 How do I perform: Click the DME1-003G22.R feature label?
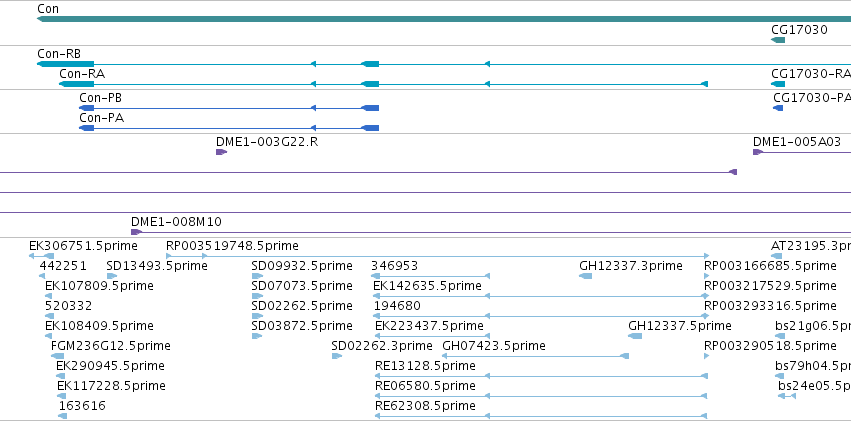pos(267,142)
